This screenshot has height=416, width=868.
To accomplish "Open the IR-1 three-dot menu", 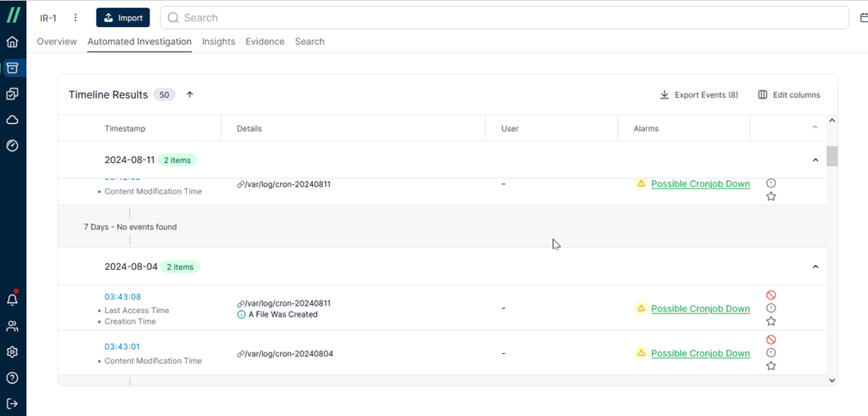I will tap(76, 18).
